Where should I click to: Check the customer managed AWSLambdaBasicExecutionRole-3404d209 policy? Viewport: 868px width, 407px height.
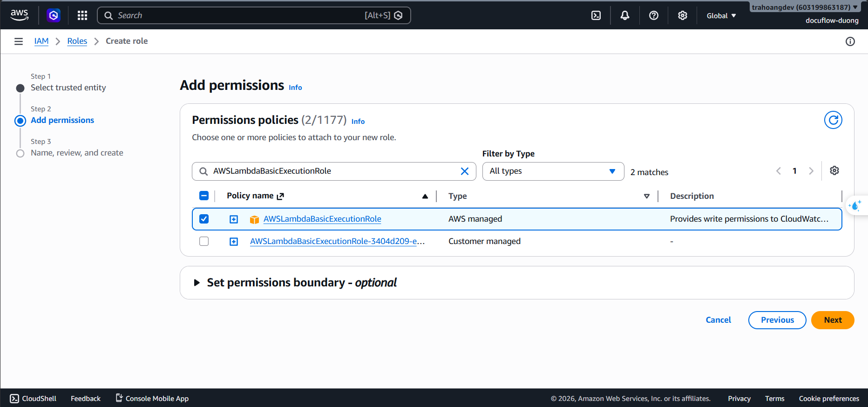coord(204,241)
